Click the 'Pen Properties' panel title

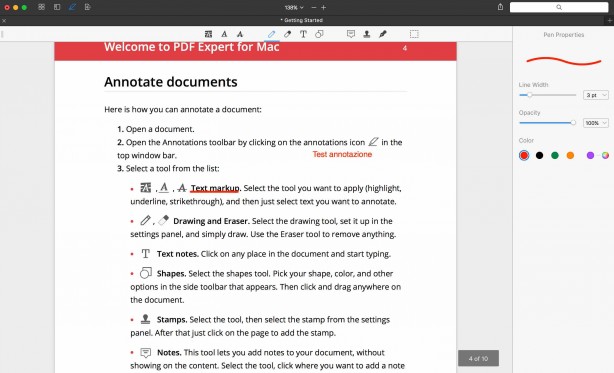click(563, 35)
